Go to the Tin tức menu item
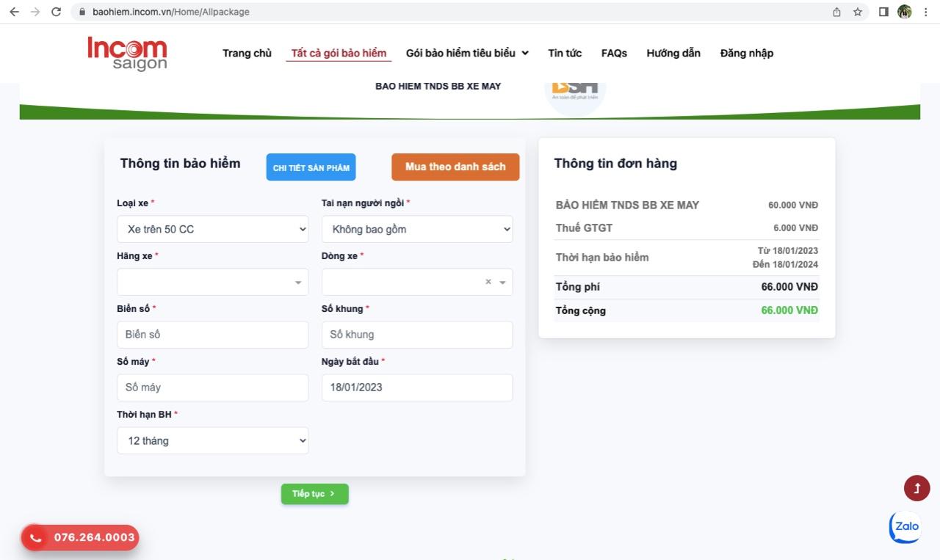 pos(565,53)
